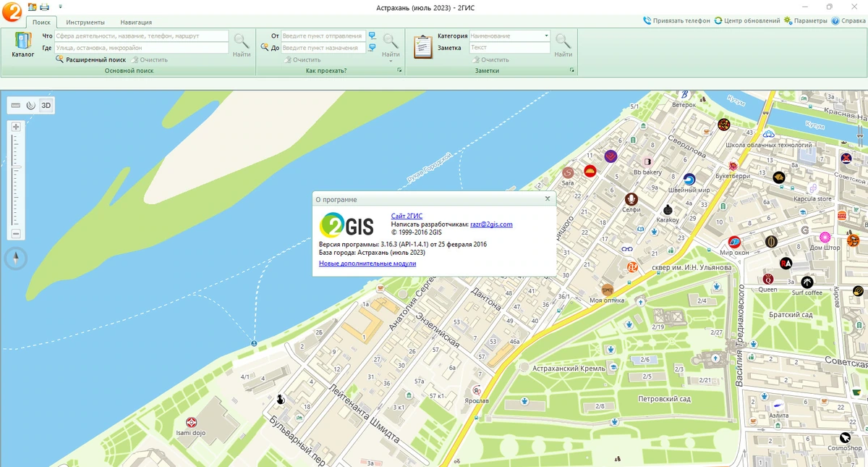
Task: Click the Где location input field
Action: click(142, 48)
